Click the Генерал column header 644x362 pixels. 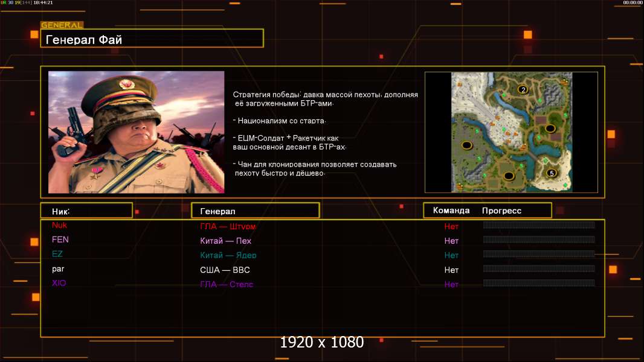255,211
